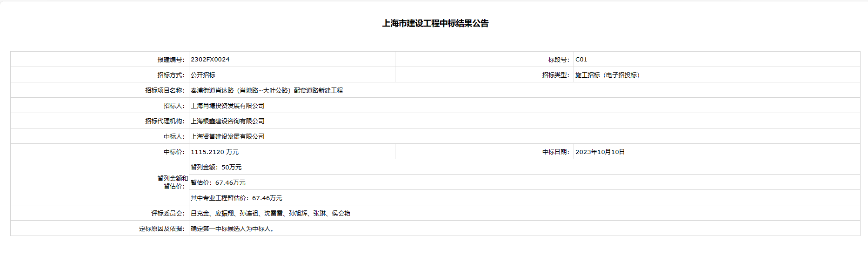
Task: Click the page title 上海市建设工程中标结果公告
Action: (x=435, y=23)
